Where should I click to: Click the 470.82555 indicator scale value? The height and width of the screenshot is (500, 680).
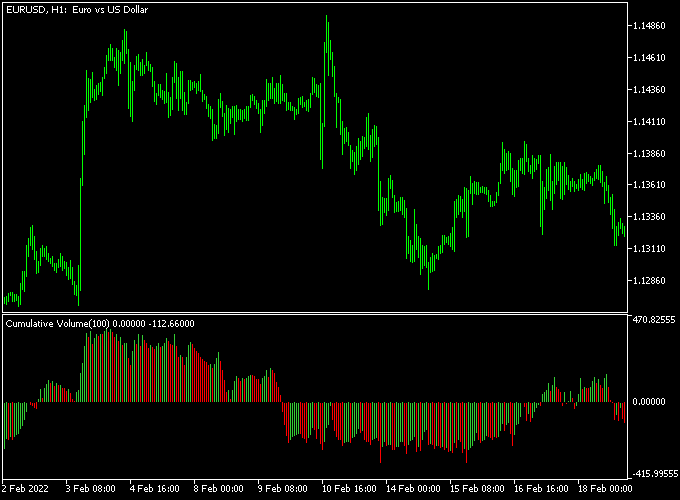652,320
